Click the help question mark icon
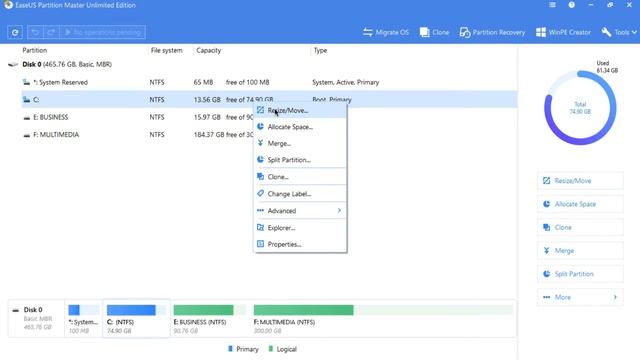The image size is (640, 360). (x=571, y=5)
